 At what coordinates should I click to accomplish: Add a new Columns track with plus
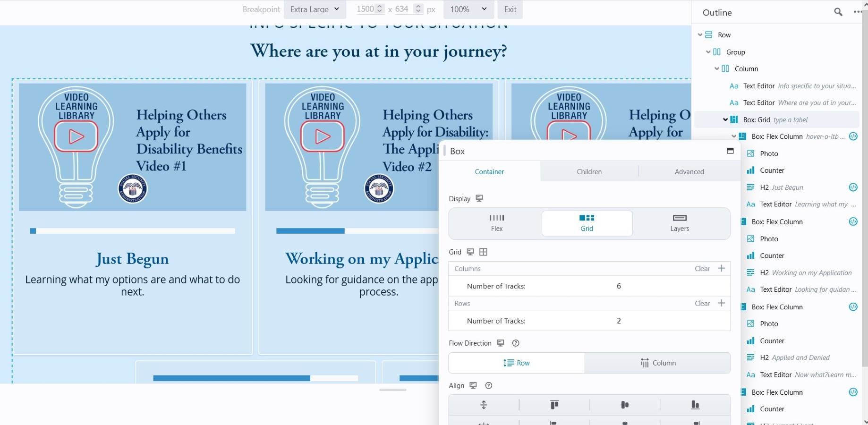[x=721, y=268]
